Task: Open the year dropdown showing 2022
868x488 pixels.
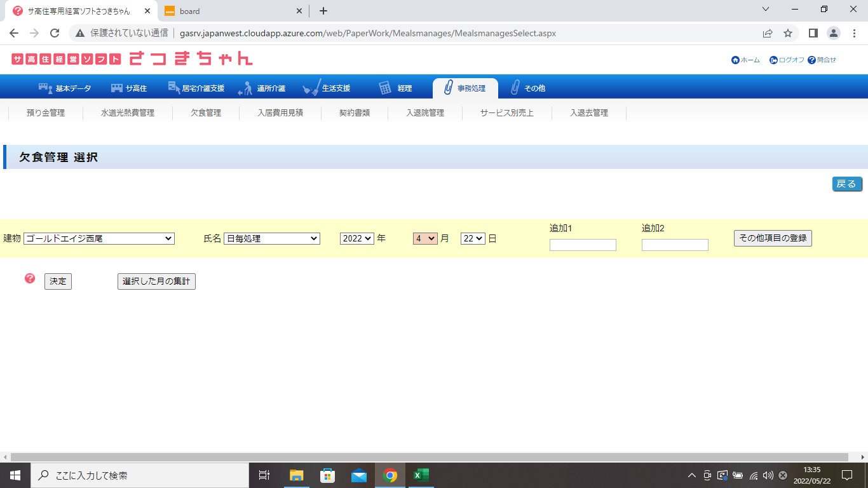Action: click(357, 238)
